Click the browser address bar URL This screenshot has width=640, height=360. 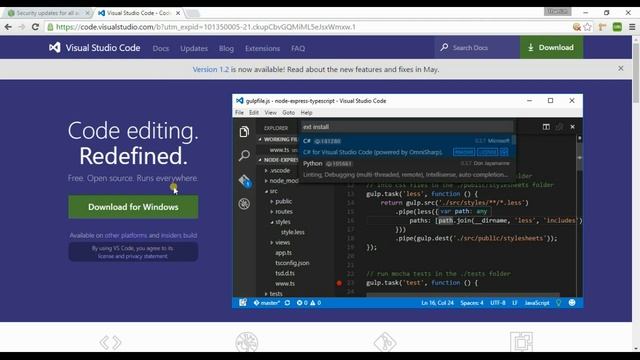point(206,27)
